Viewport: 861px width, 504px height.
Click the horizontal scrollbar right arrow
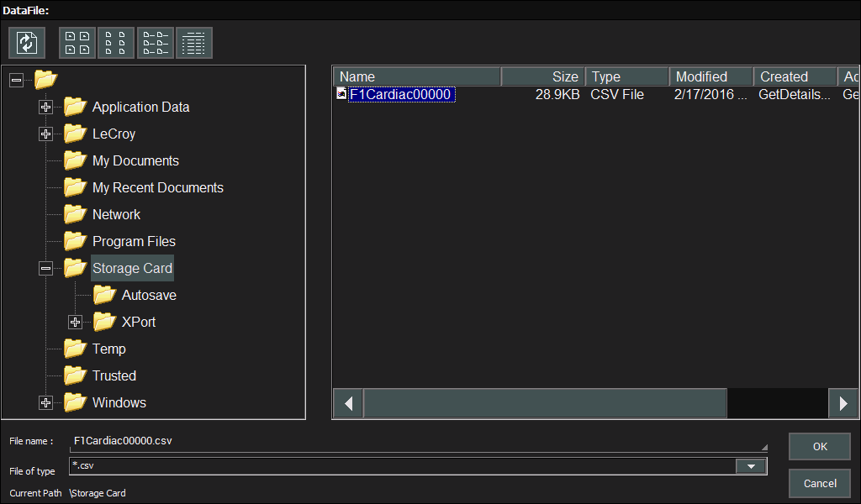click(843, 403)
